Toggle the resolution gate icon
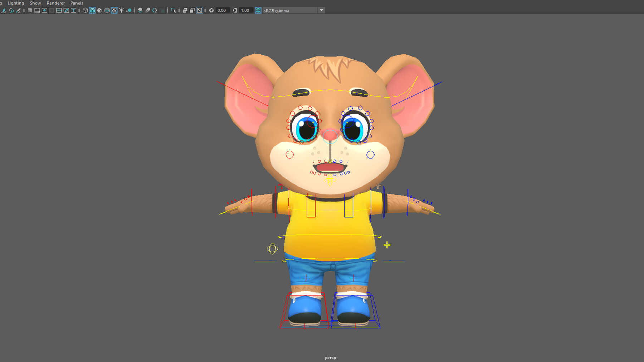 [44, 10]
